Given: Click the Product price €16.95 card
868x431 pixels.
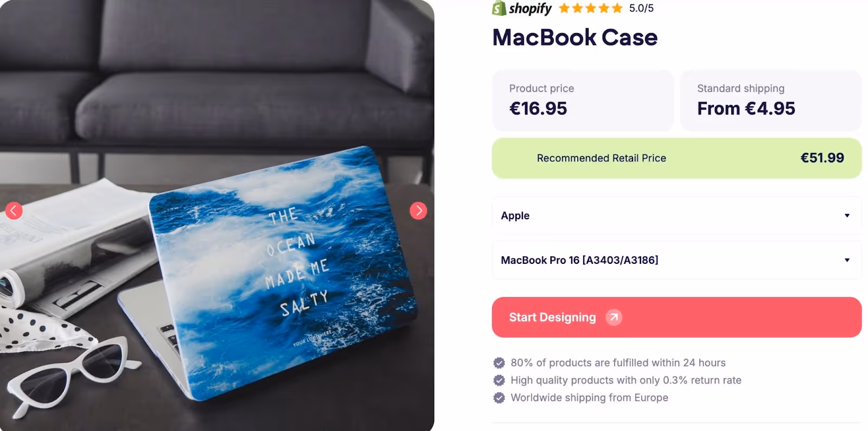Looking at the screenshot, I should tap(583, 100).
